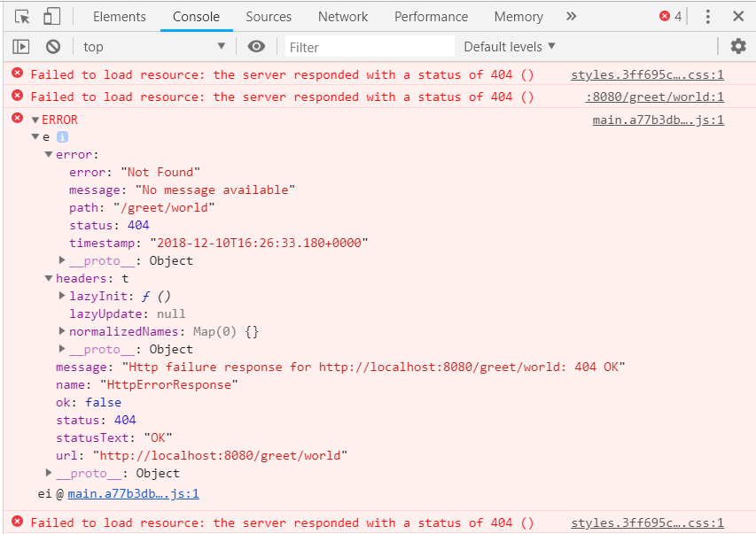Collapse the ERROR log entry

pos(35,120)
